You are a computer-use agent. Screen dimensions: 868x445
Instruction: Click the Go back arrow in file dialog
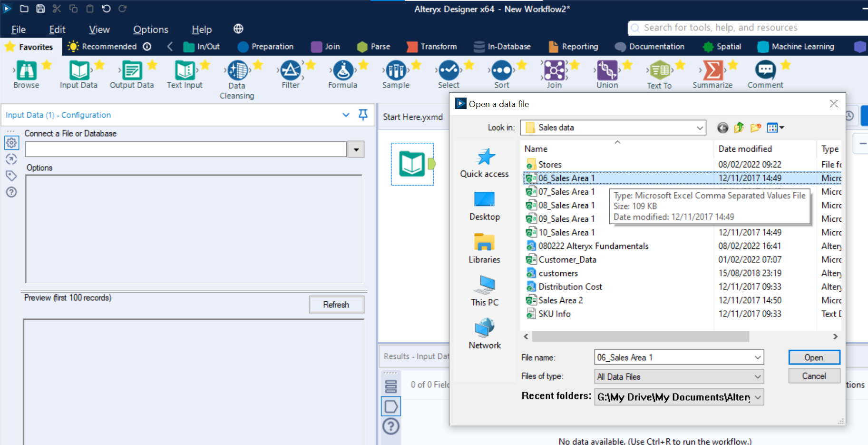722,128
